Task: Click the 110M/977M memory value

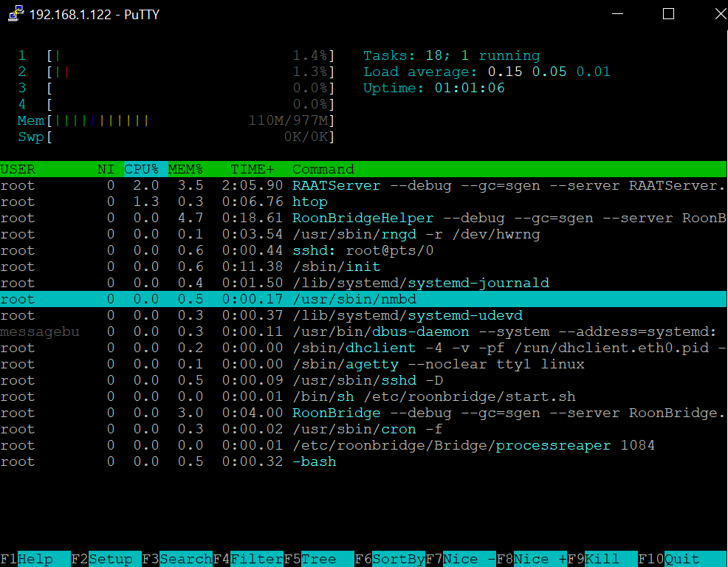Action: point(289,121)
